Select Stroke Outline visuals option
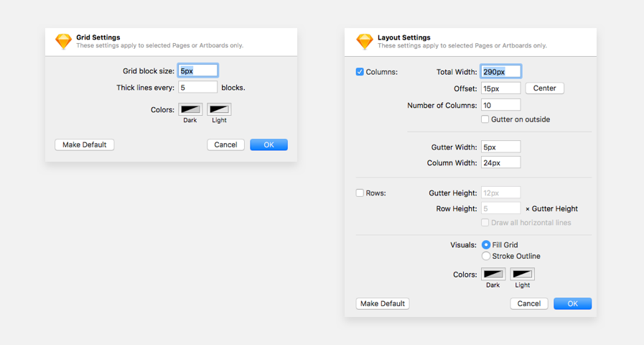The width and height of the screenshot is (644, 345). coord(486,256)
